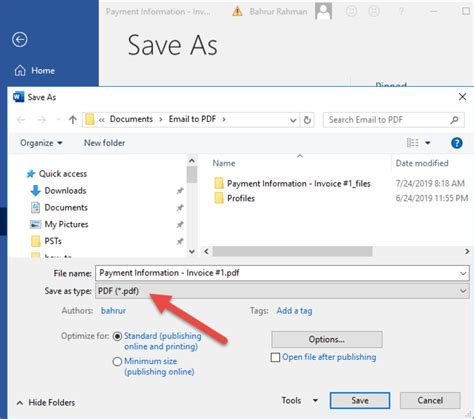Create a New folder
The height and width of the screenshot is (419, 474).
(x=104, y=143)
